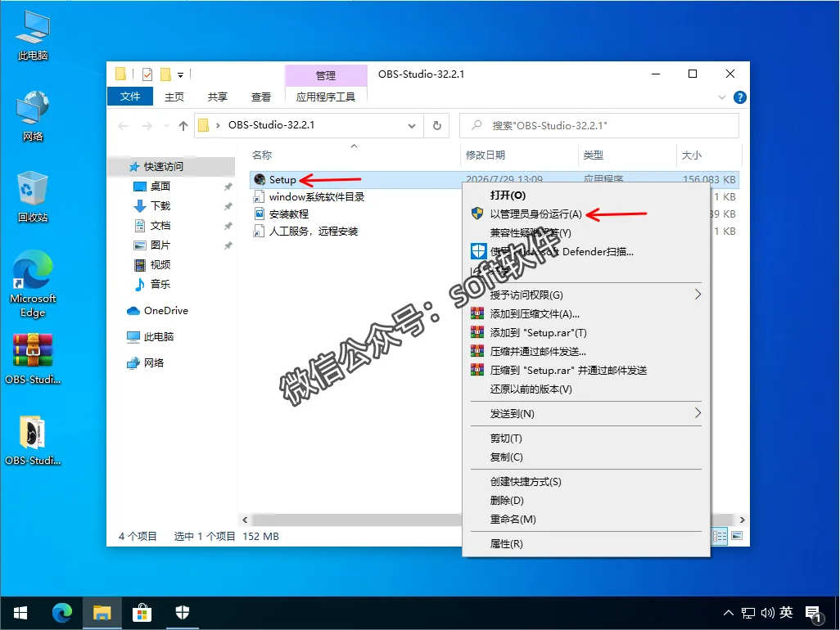
Task: Click the Windows Start button
Action: 20,613
